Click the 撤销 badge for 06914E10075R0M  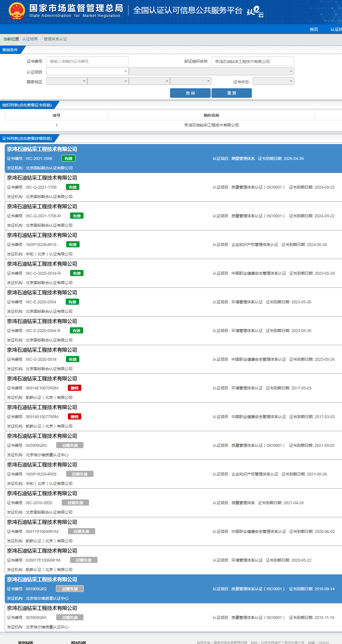click(x=75, y=388)
